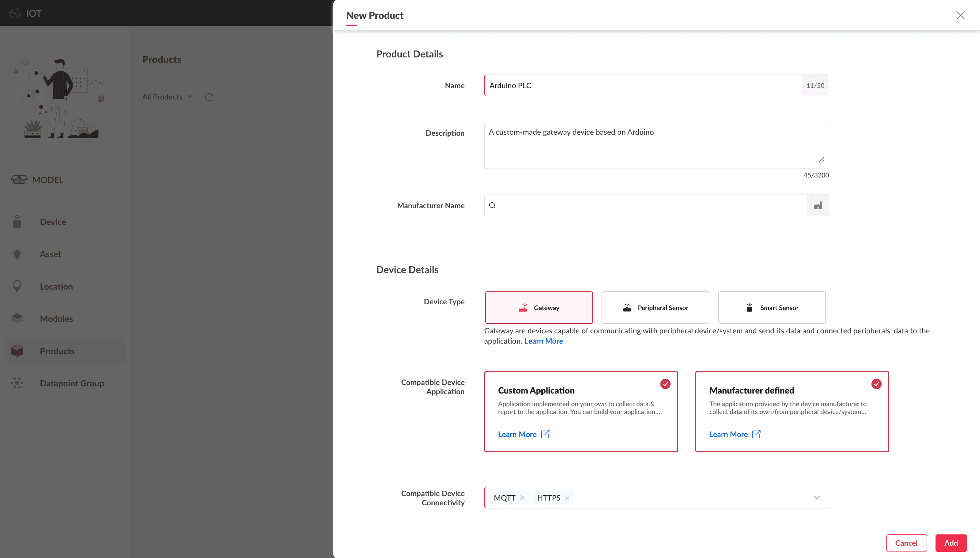Screen dimensions: 980x558
Task: Uncheck the Custom Application card
Action: coord(665,384)
